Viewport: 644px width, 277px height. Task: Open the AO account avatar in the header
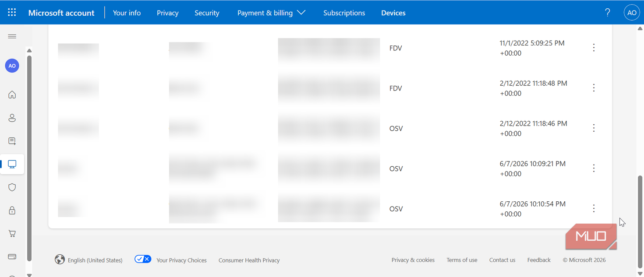coord(632,13)
